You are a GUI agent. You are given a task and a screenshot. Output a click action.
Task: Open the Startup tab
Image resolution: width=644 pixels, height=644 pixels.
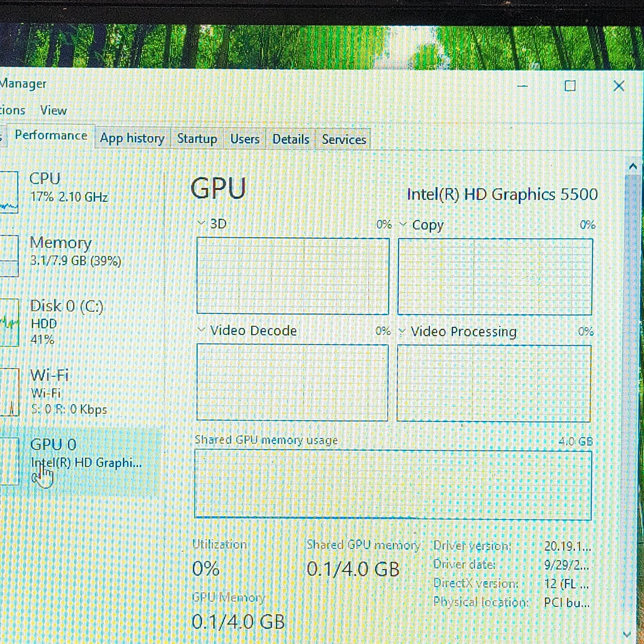[x=197, y=139]
